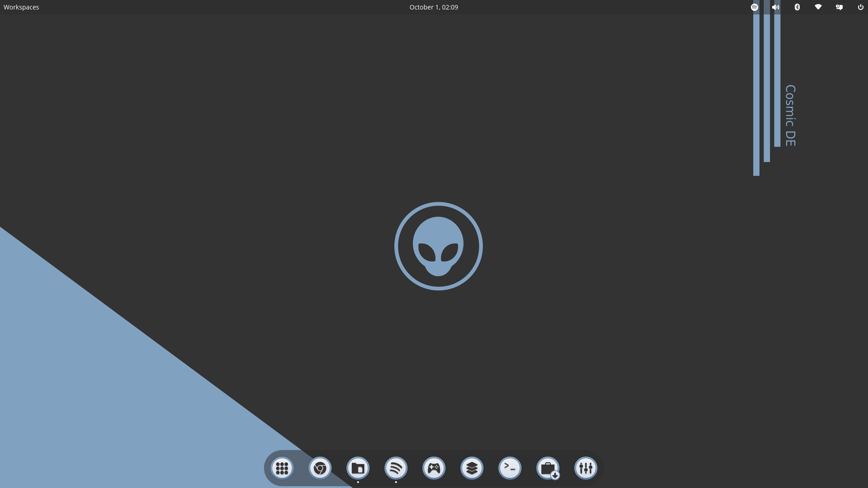The width and height of the screenshot is (868, 488).
Task: Click the vertical Cosmic DE wallpaper text
Action: pos(790,116)
